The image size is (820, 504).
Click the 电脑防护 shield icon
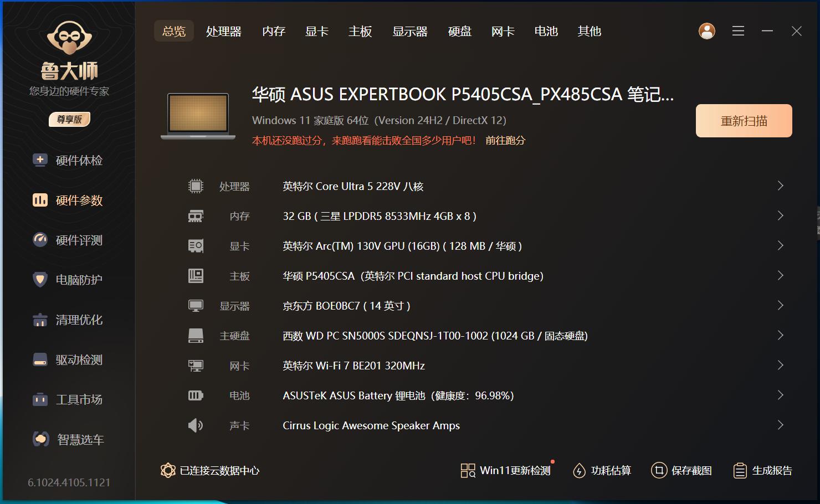(40, 280)
